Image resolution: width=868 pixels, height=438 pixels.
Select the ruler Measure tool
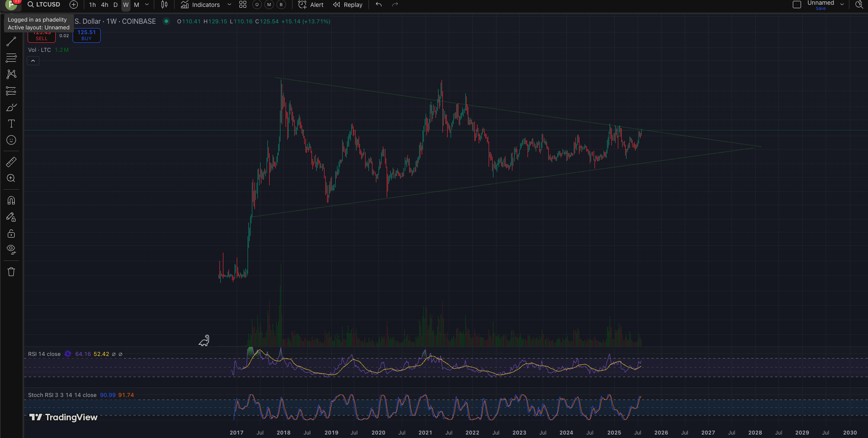[11, 162]
